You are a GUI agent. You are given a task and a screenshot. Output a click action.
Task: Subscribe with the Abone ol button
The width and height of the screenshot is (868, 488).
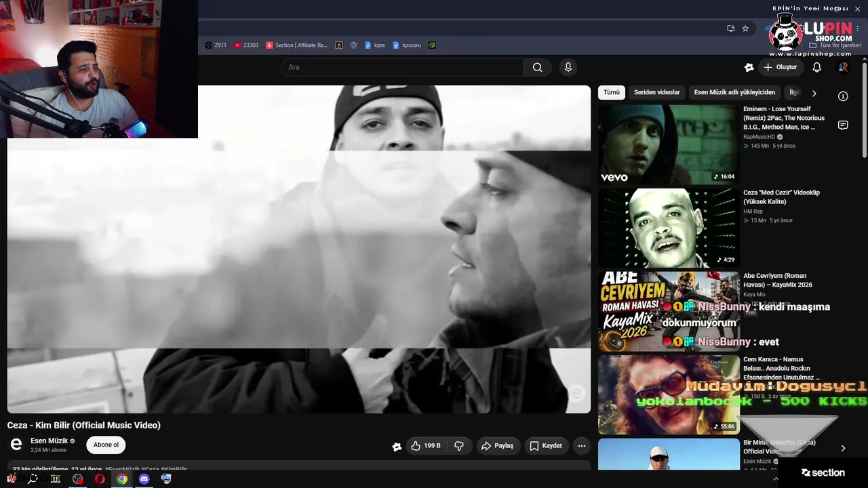coord(106,445)
